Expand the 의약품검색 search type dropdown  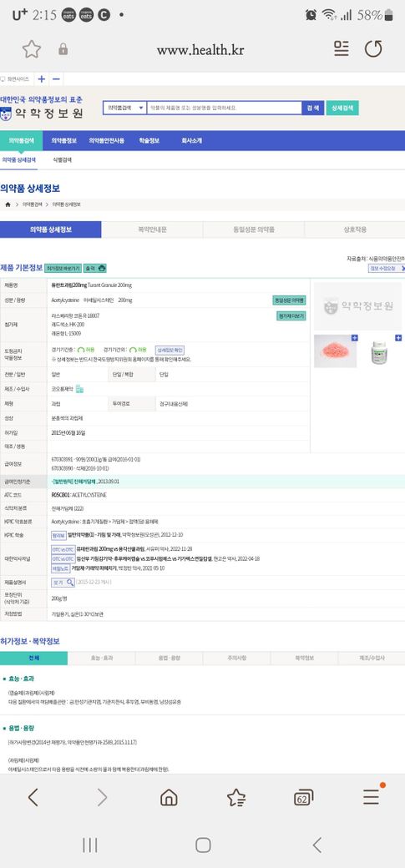click(124, 108)
